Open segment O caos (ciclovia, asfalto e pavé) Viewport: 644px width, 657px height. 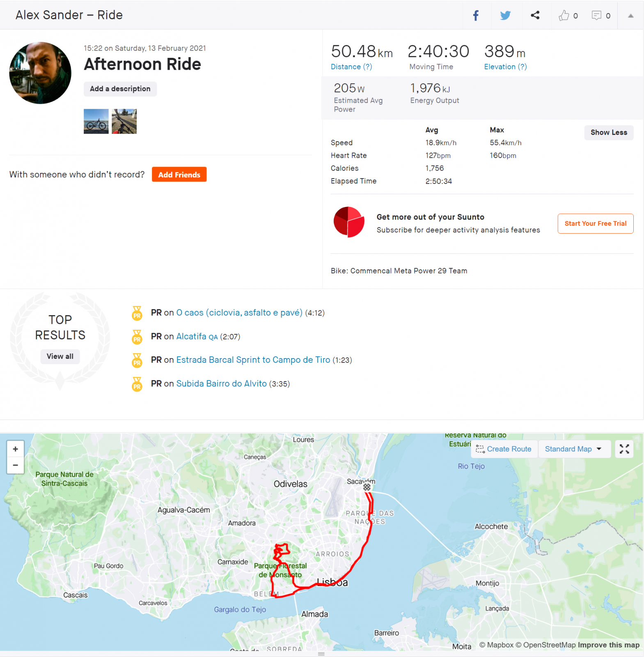239,312
